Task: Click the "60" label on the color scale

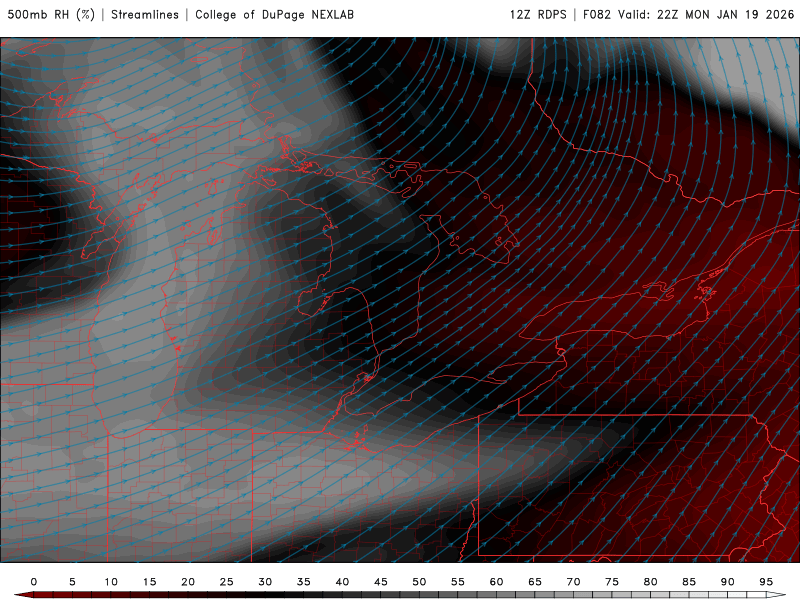Action: [496, 582]
